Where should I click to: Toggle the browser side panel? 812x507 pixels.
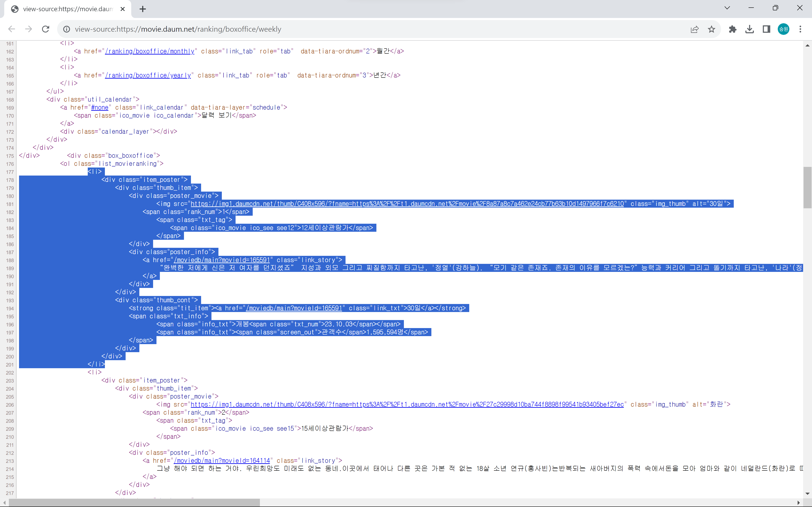click(766, 29)
